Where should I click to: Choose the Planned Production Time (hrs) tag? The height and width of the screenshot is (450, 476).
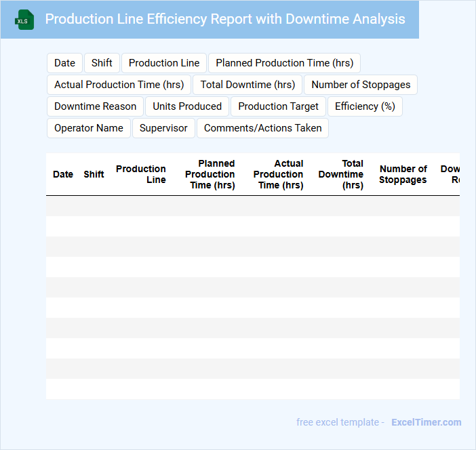(284, 63)
